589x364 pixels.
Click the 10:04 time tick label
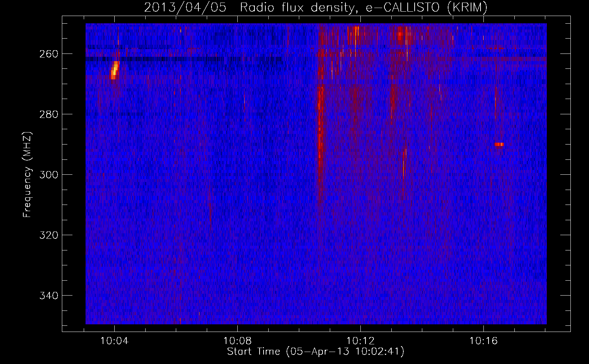114,341
